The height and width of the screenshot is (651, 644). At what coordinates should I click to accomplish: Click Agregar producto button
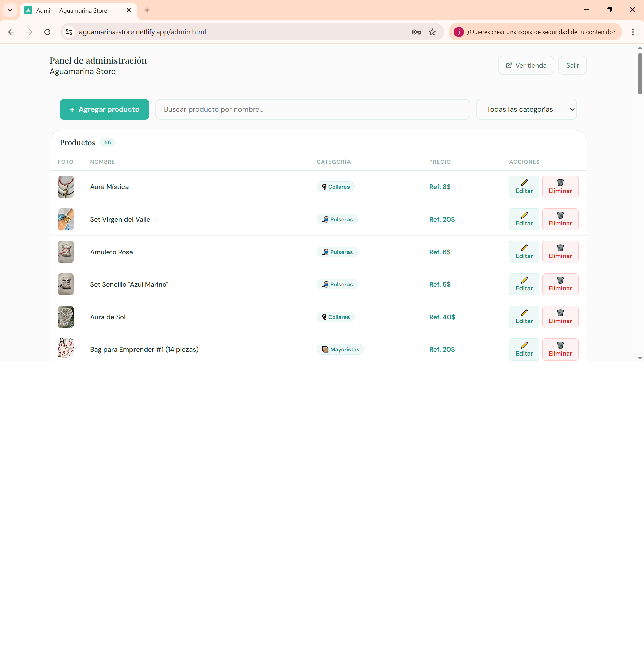pyautogui.click(x=104, y=109)
